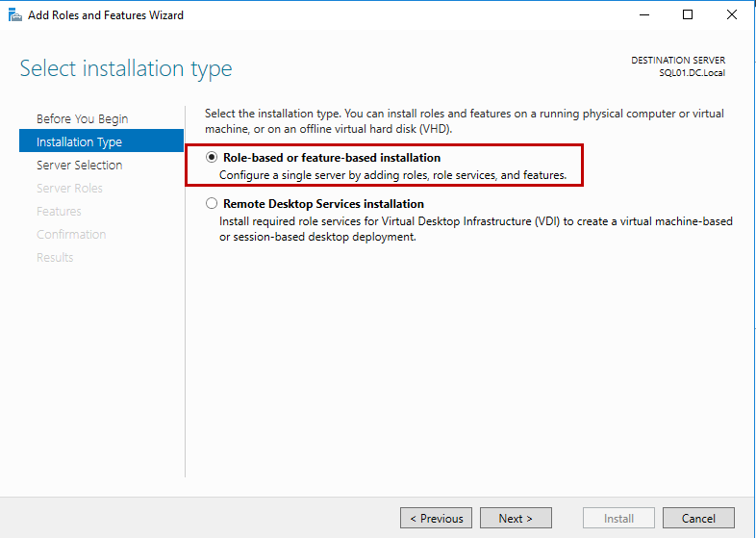Jump to the Confirmation step
Viewport: 756px width, 538px height.
tap(71, 235)
